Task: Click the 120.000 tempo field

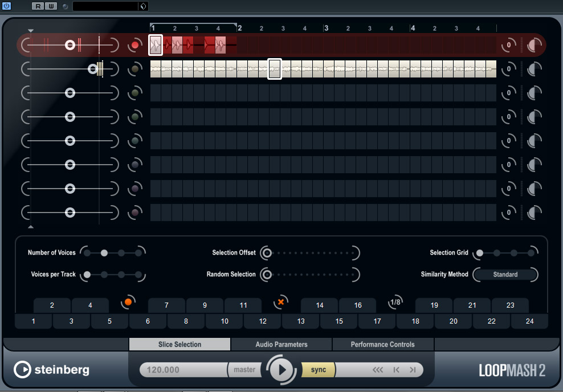Action: (183, 370)
